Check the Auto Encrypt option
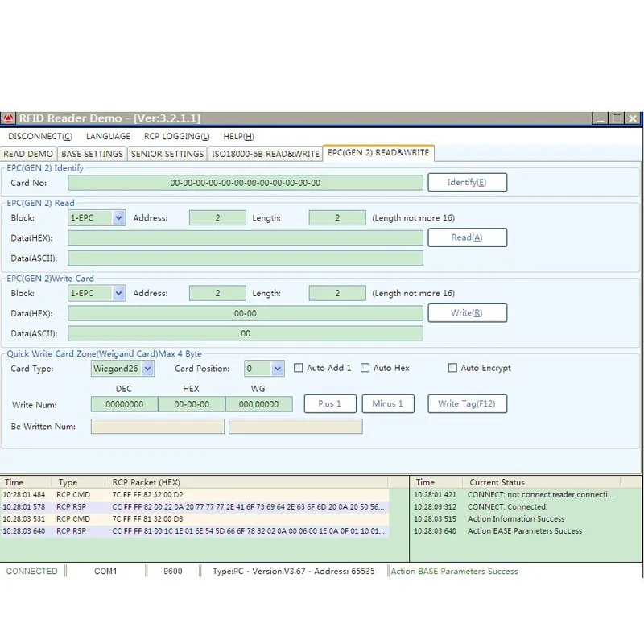The width and height of the screenshot is (644, 644). (452, 368)
